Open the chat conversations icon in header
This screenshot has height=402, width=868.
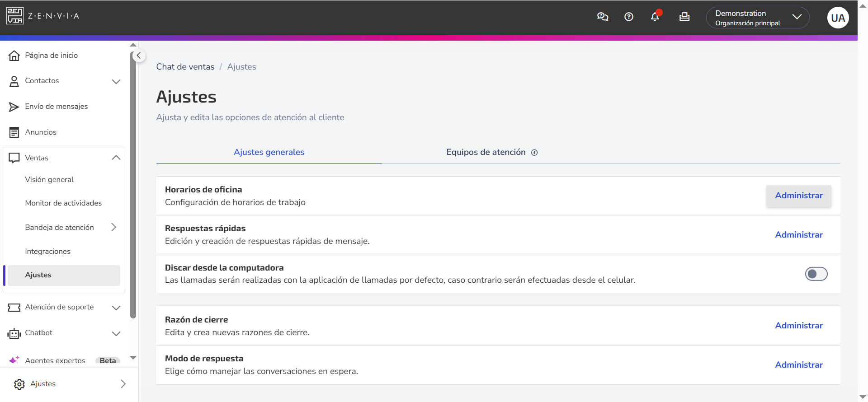pos(603,17)
